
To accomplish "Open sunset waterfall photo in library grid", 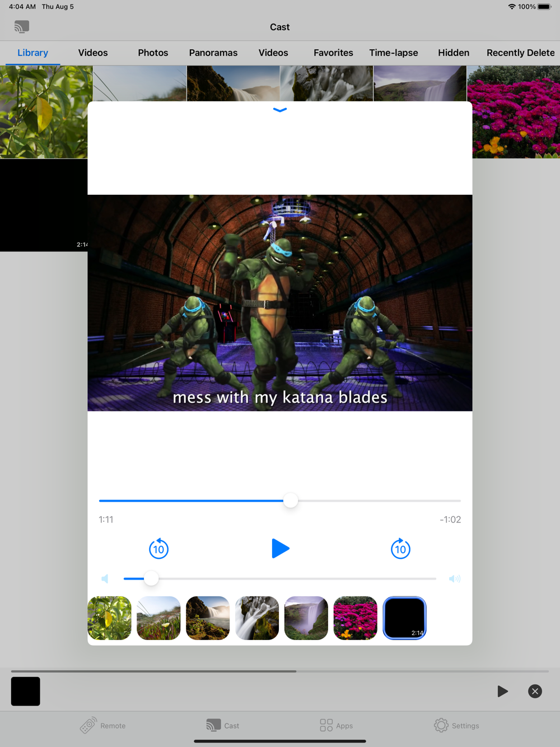I will coord(233,83).
